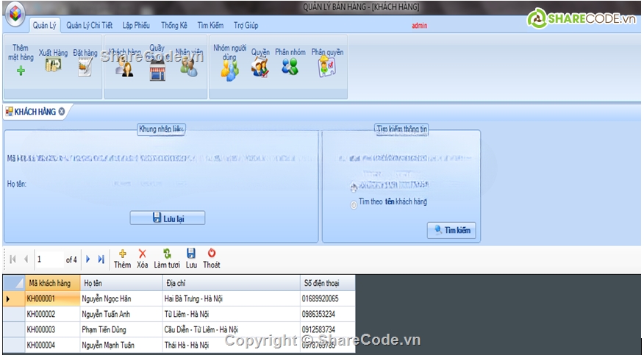Open the Quầy store icon

[157, 70]
